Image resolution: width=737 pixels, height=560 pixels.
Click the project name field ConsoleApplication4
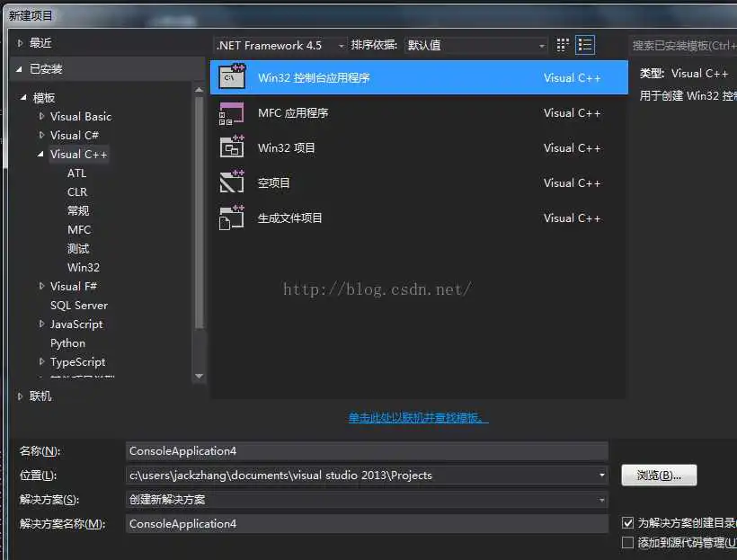pos(367,451)
